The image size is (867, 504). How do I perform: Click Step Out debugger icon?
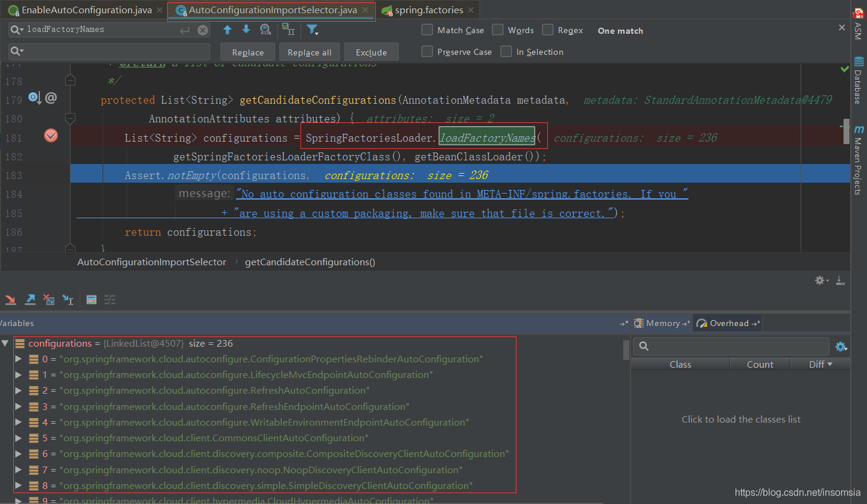pos(30,300)
